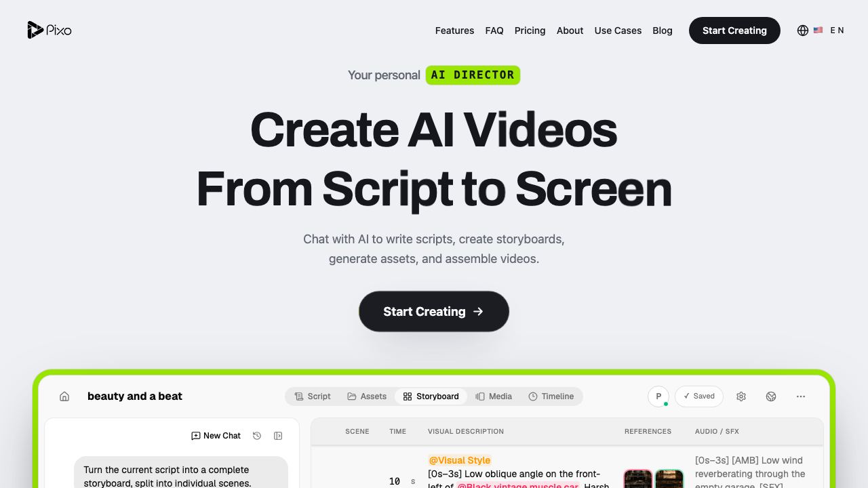Click the SCENE column header
Screen dimensions: 868x488
[357, 431]
